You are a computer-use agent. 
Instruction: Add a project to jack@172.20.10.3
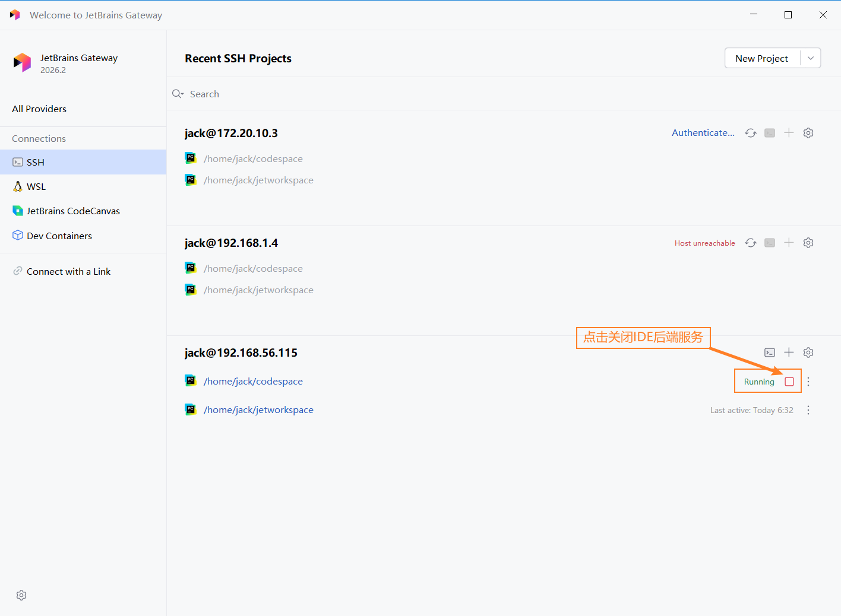tap(789, 133)
